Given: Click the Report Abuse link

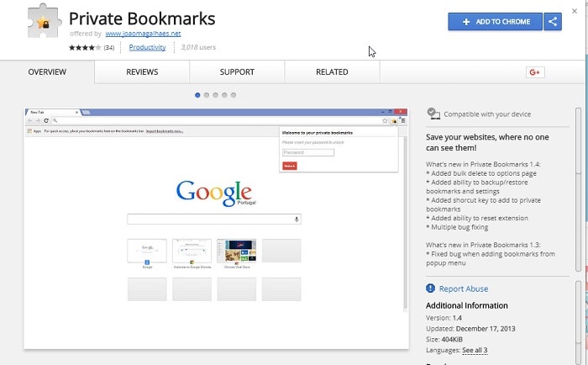Looking at the screenshot, I should click(464, 288).
